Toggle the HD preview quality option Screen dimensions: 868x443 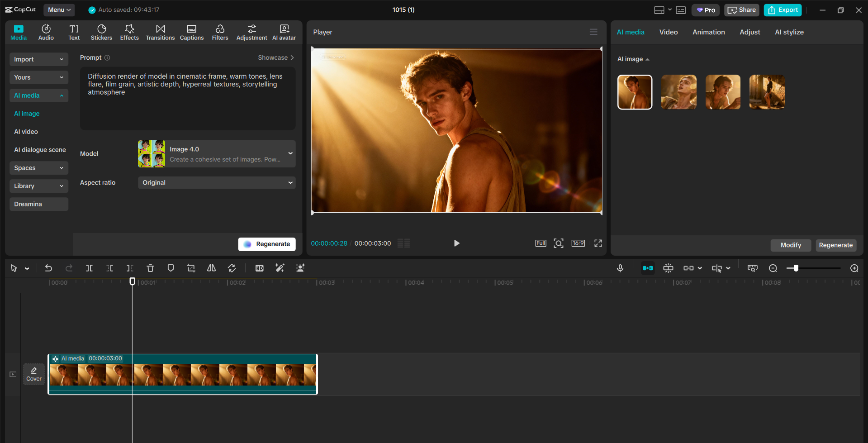click(259, 268)
